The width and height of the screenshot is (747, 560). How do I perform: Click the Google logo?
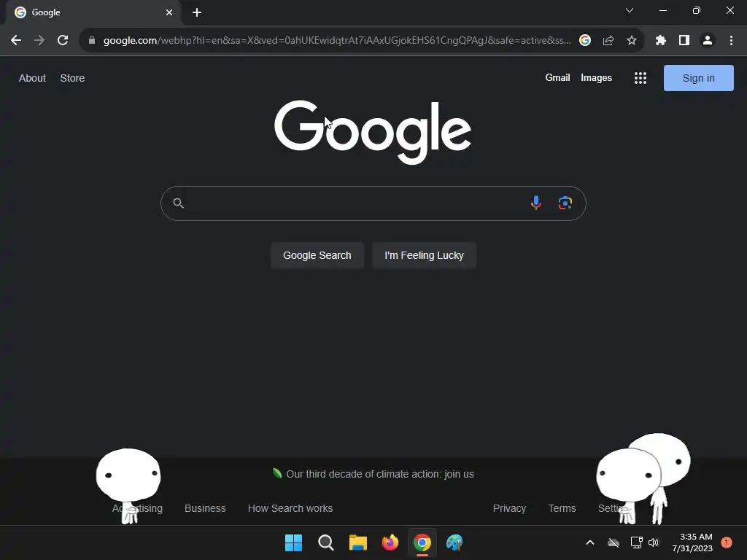click(x=373, y=132)
